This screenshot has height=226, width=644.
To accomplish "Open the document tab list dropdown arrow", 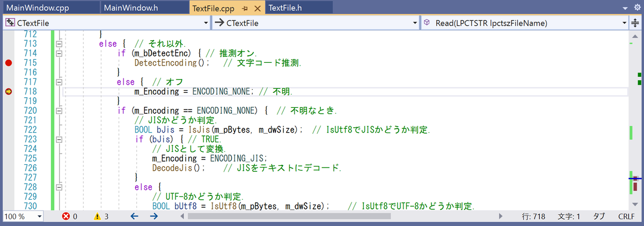I will (x=625, y=8).
